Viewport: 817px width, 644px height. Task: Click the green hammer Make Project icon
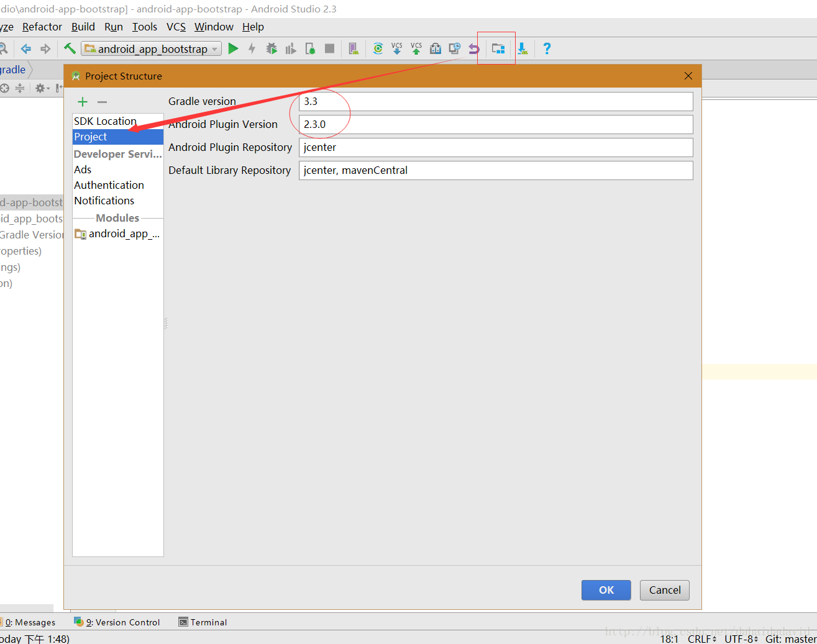(x=70, y=48)
